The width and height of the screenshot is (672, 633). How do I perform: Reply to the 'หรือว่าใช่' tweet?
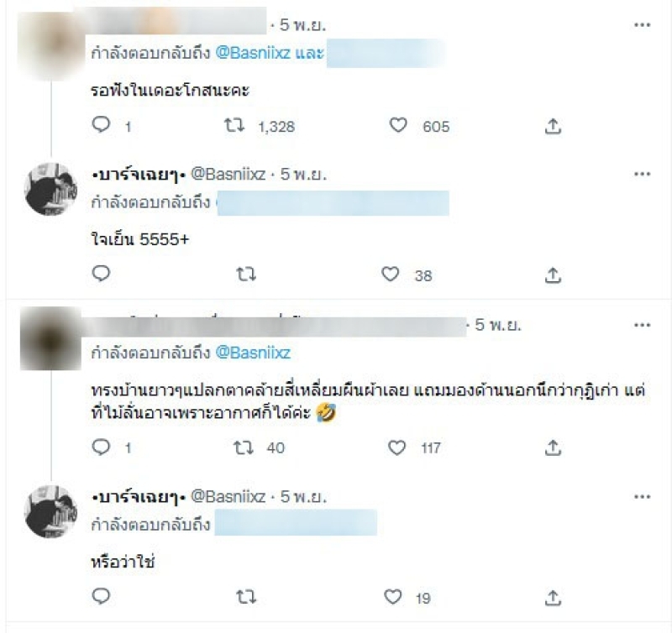102,596
